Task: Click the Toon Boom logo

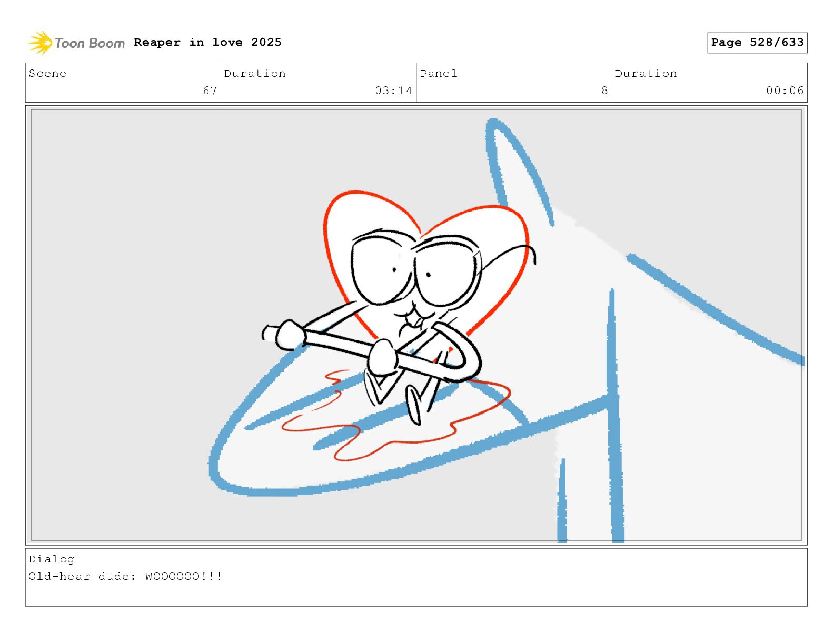Action: tap(76, 43)
